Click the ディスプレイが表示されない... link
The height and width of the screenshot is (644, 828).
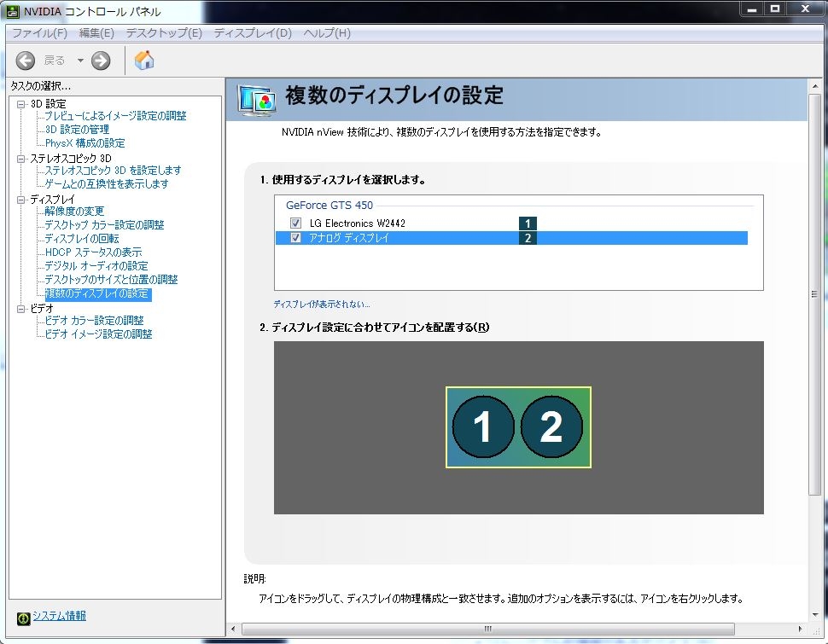pos(322,305)
